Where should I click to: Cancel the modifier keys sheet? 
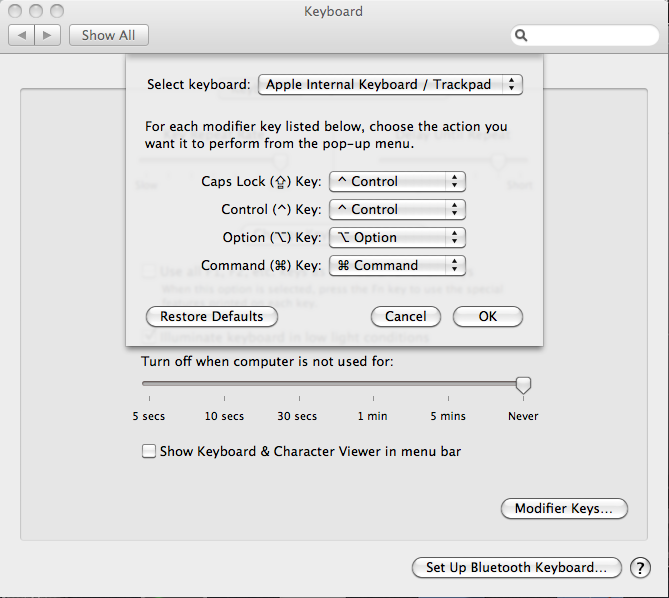pyautogui.click(x=405, y=316)
